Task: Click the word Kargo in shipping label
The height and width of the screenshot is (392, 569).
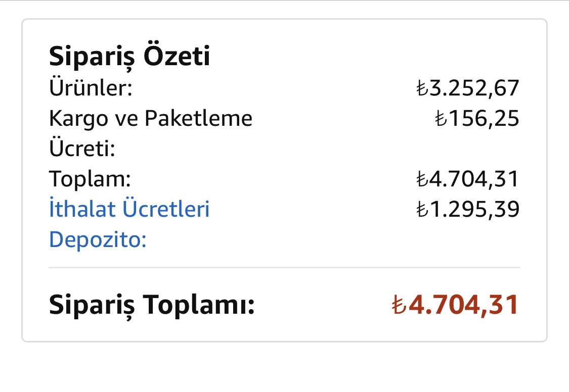Action: click(79, 119)
